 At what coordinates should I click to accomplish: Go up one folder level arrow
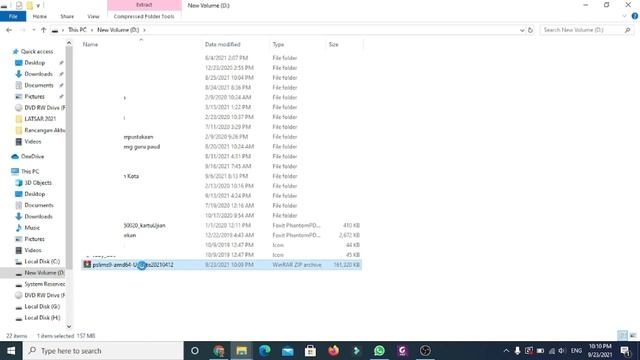[43, 30]
